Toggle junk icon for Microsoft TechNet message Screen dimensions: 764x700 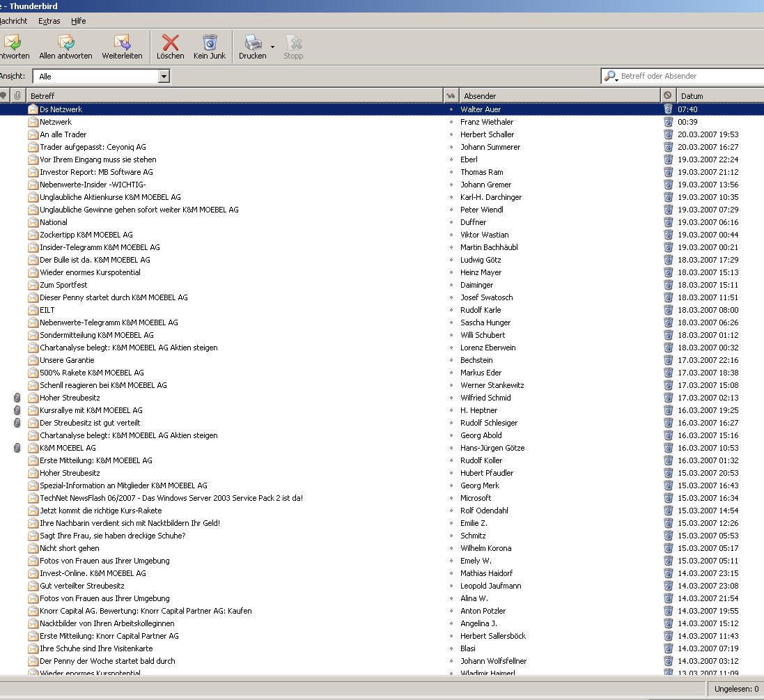668,498
